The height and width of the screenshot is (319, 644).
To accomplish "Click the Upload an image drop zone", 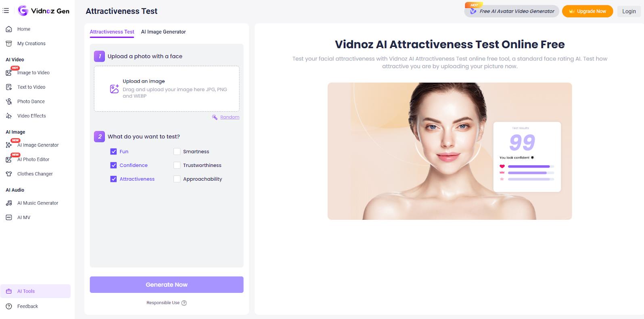I will [x=167, y=89].
